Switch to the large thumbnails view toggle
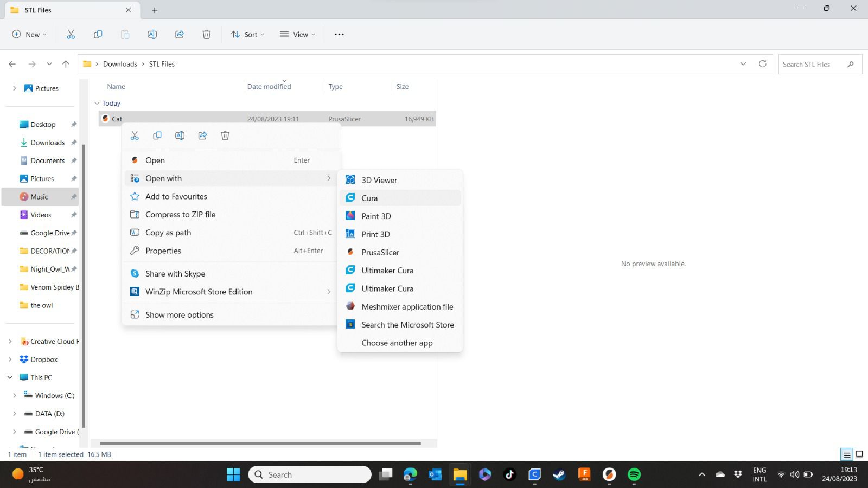This screenshot has height=488, width=868. 859,454
